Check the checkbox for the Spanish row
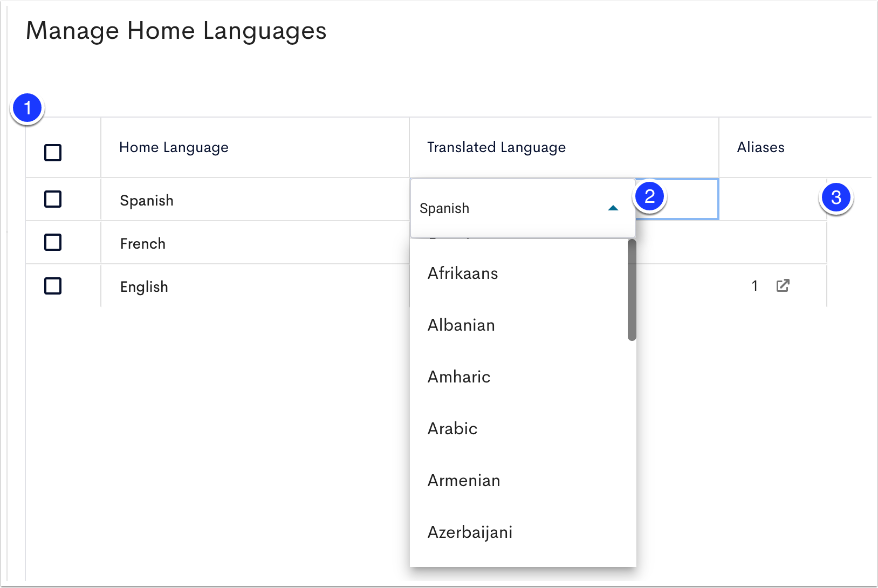This screenshot has width=878, height=588. (52, 199)
